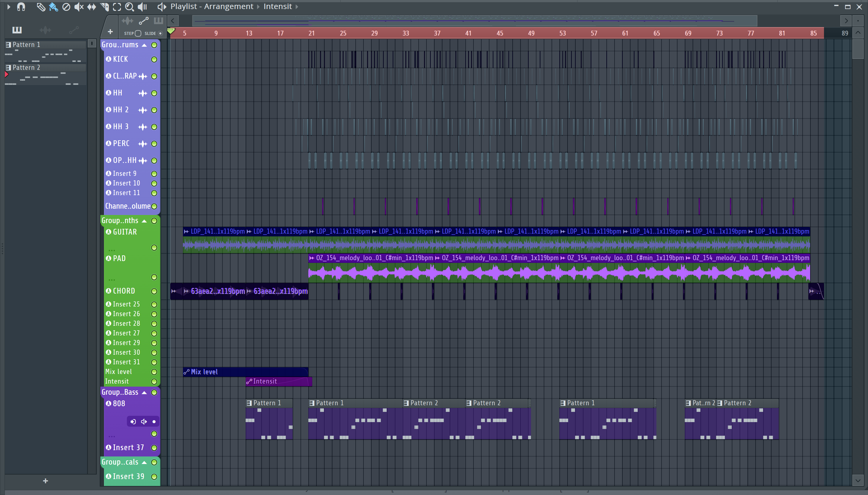This screenshot has height=495, width=868.
Task: Activate the Zoom magnifier tool
Action: point(129,7)
